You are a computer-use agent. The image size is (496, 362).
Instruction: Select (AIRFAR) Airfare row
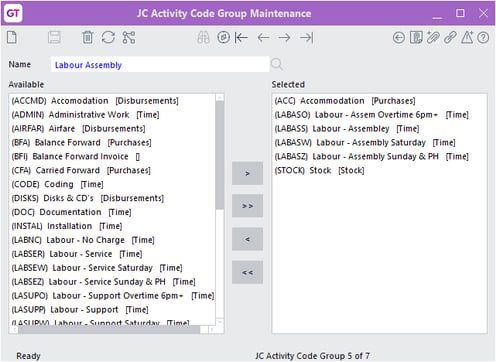coord(113,129)
